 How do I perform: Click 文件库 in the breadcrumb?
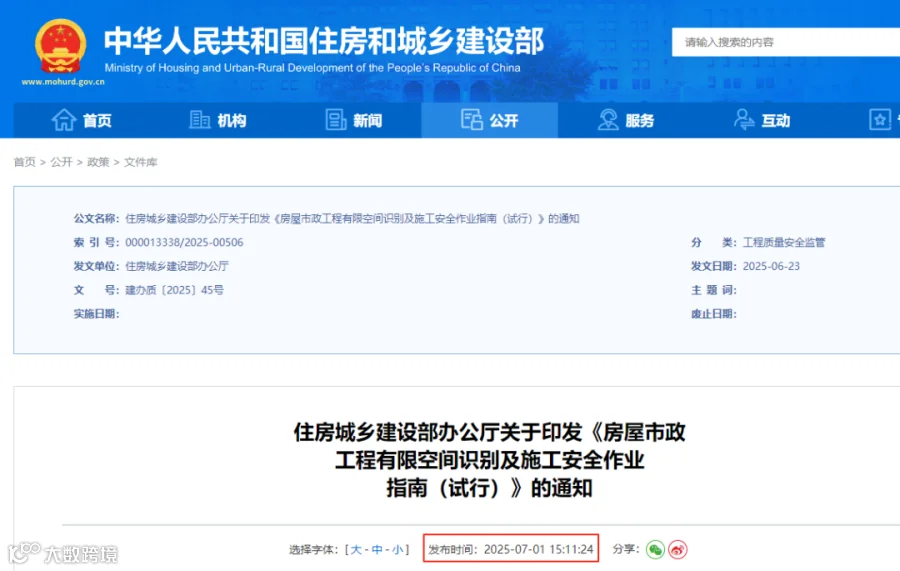[141, 162]
